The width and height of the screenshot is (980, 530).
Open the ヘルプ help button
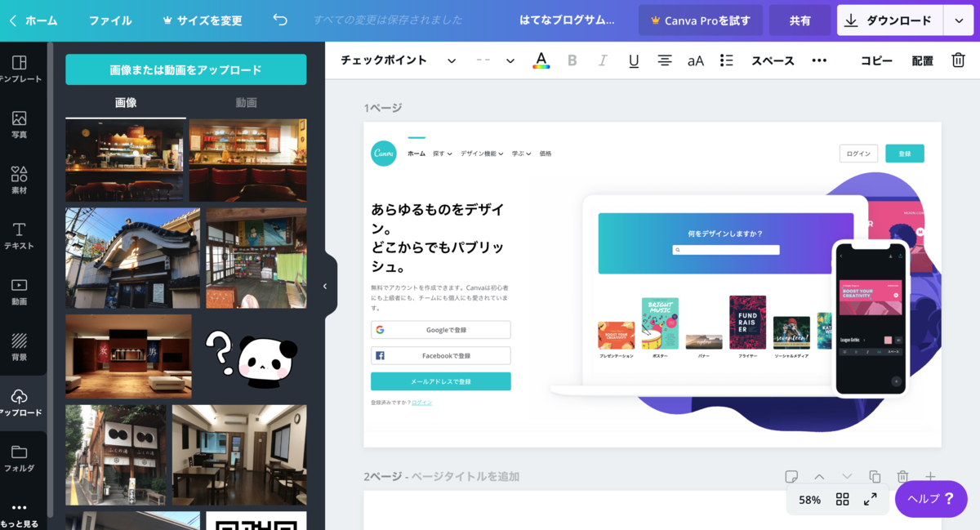[931, 499]
